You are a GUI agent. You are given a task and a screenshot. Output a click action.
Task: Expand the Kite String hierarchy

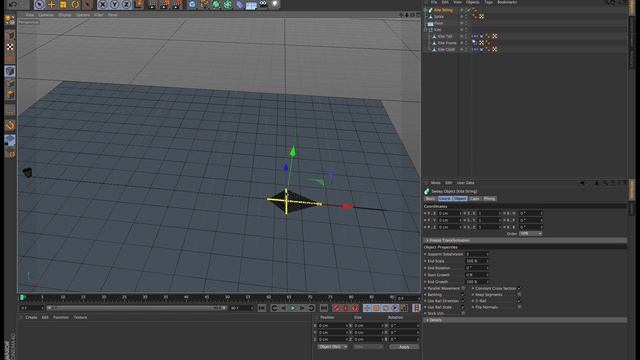point(425,10)
